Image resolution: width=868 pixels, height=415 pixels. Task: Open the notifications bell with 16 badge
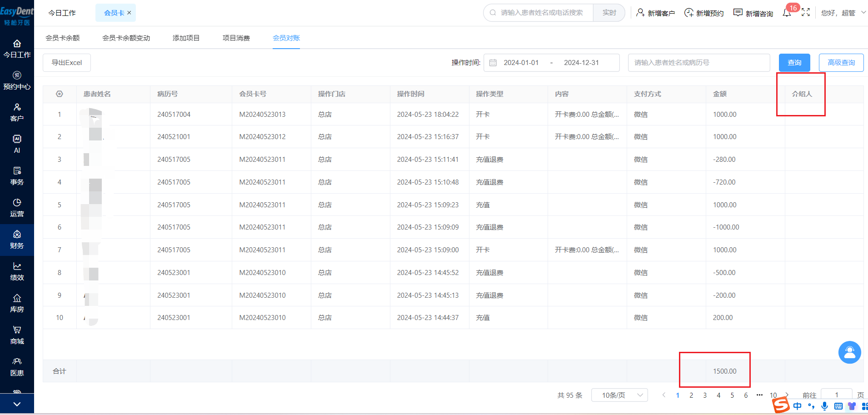(x=787, y=13)
